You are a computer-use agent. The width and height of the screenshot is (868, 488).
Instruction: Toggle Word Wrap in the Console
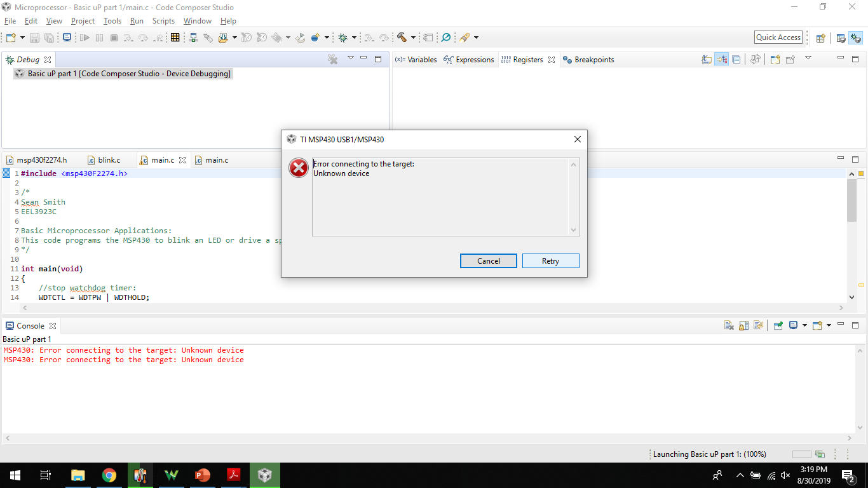pos(758,325)
